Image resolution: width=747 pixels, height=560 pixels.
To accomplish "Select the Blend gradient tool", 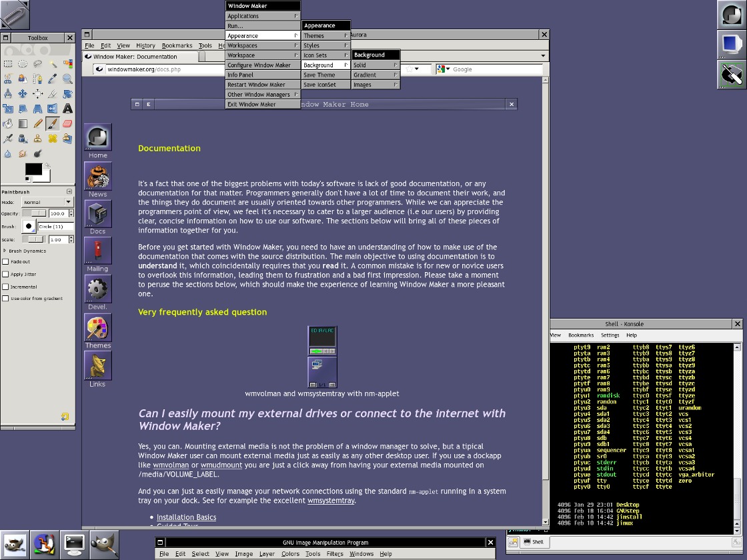I will click(x=23, y=124).
